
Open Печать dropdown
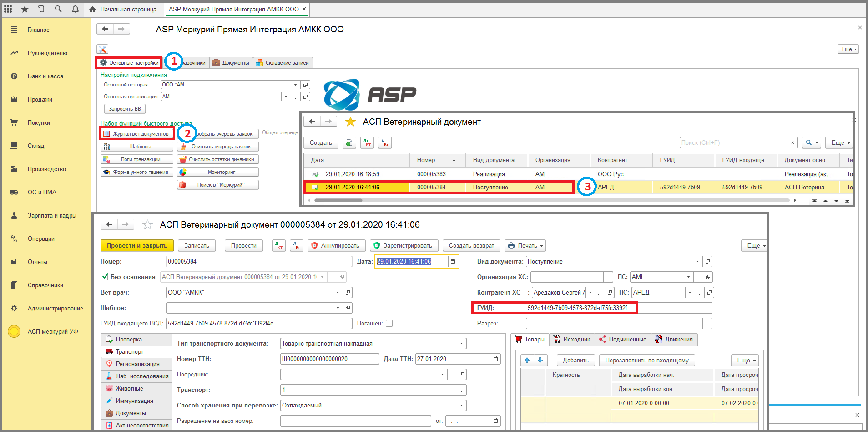tap(525, 245)
